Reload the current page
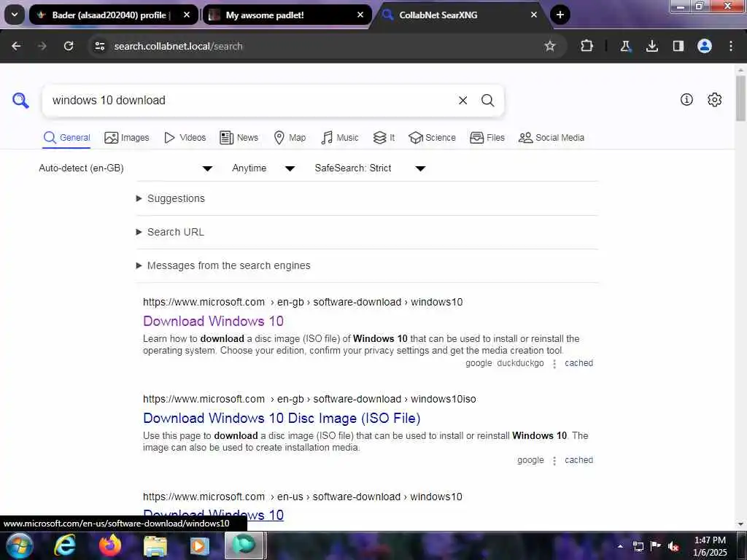 click(x=69, y=46)
